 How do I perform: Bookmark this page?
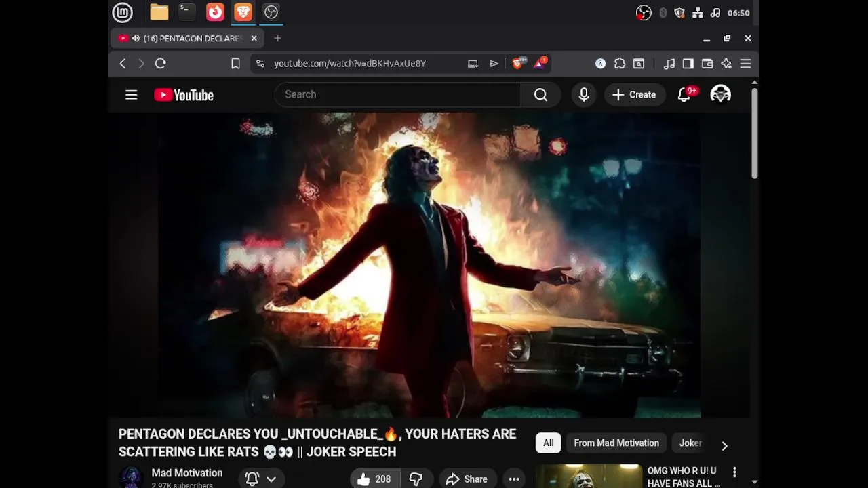click(235, 64)
